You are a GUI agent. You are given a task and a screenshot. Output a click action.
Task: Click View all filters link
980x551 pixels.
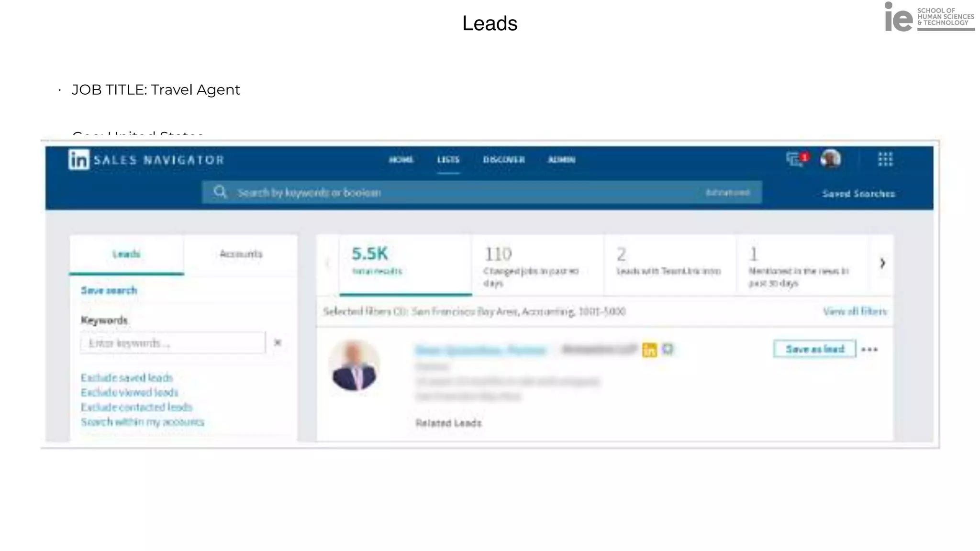pos(855,311)
